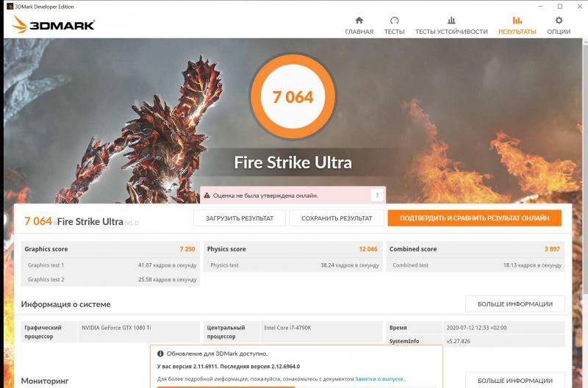Image resolution: width=588 pixels, height=388 pixels.
Task: Click the question mark help button
Action: [376, 195]
